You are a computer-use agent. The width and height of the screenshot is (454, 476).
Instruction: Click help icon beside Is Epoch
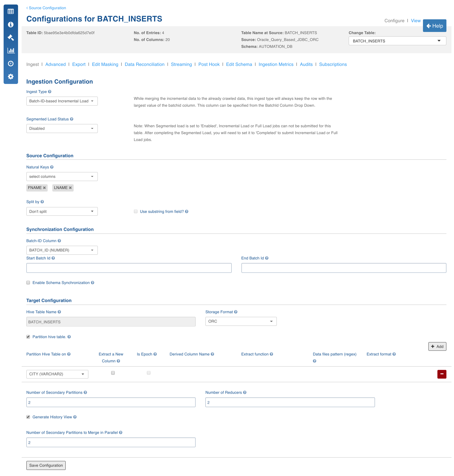(155, 354)
